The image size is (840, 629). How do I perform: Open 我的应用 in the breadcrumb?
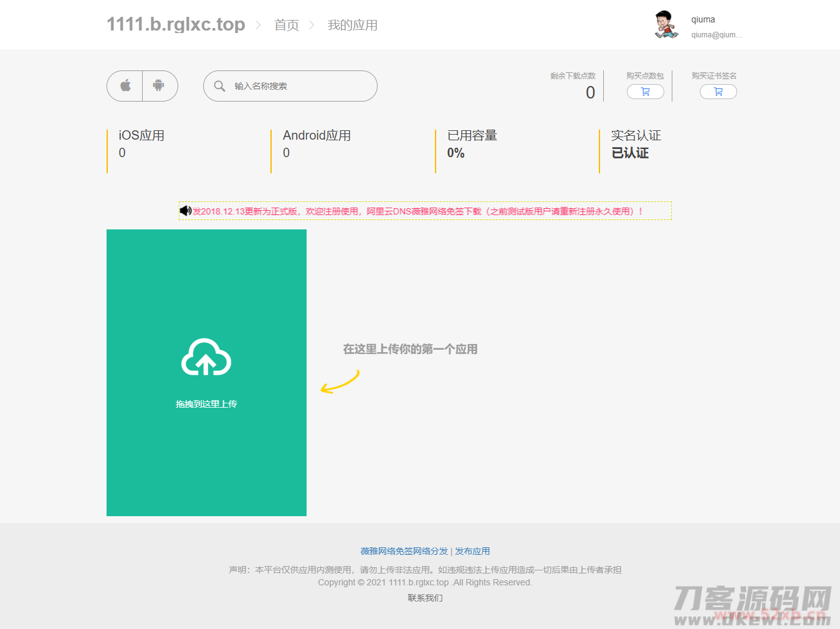pyautogui.click(x=353, y=25)
